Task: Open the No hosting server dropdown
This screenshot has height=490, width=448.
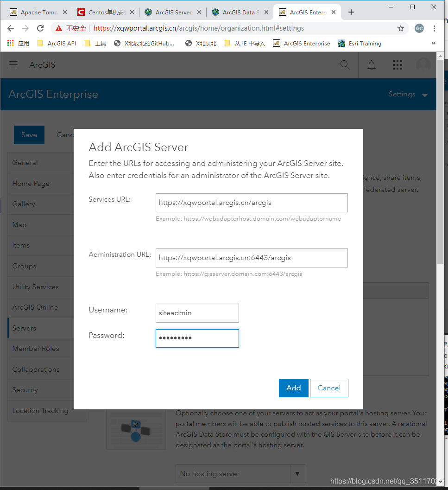Action: (240, 474)
